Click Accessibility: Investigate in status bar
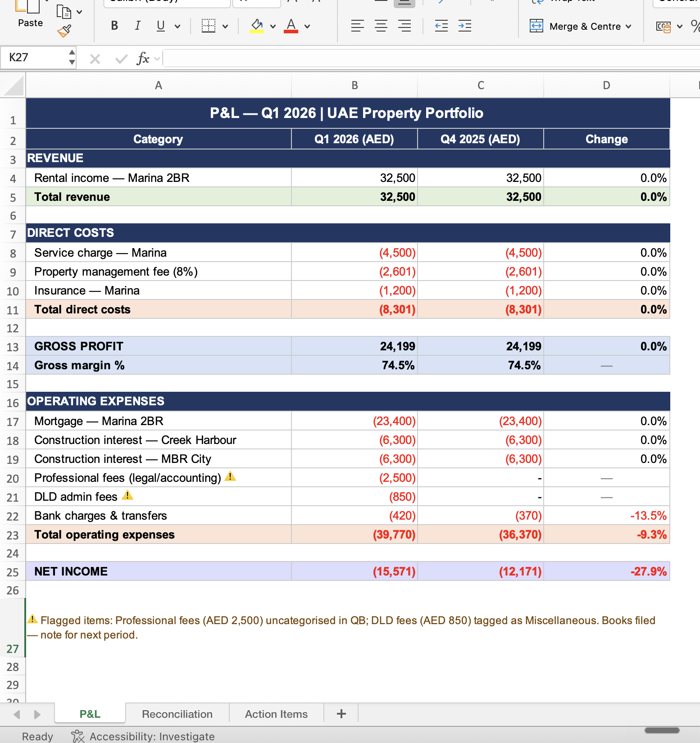The height and width of the screenshot is (743, 700). (x=143, y=736)
